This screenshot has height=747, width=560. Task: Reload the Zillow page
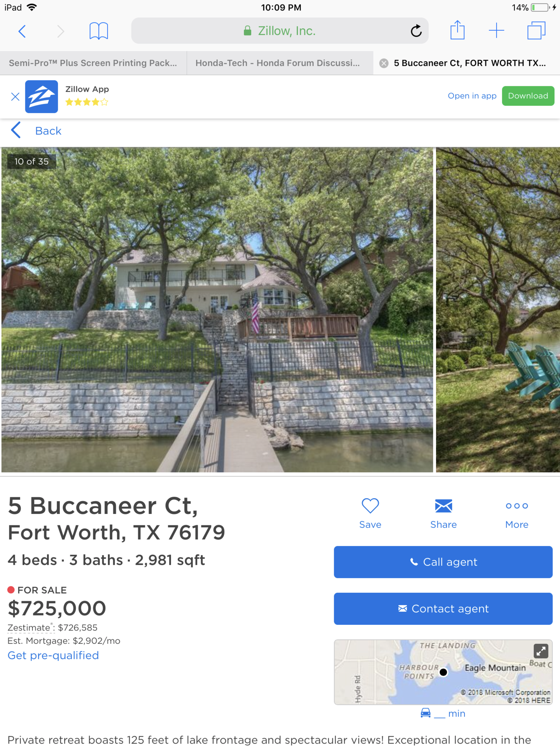pos(416,31)
